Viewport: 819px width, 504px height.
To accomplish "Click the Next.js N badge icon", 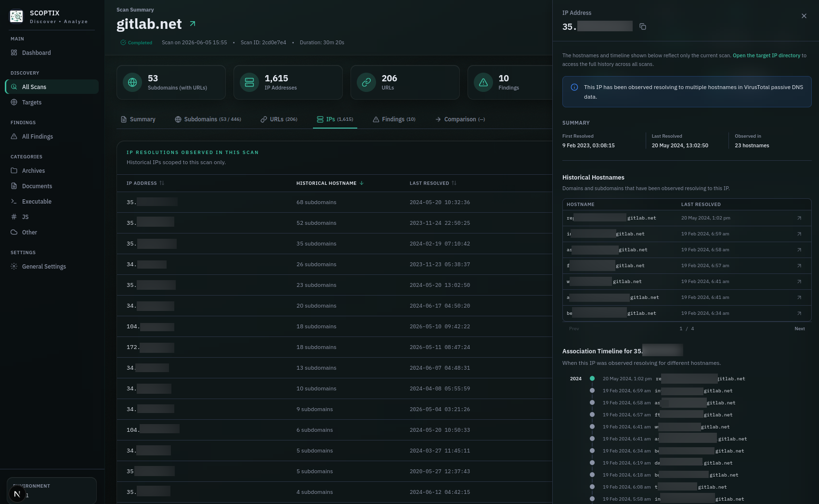I will (x=17, y=494).
